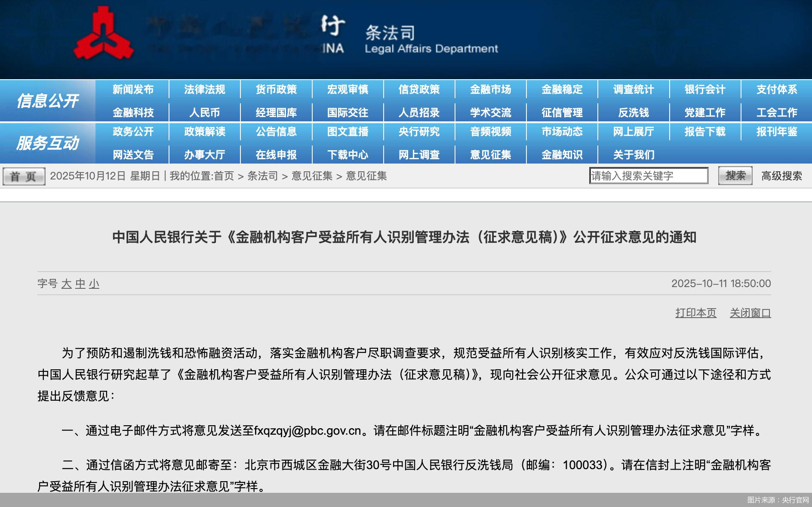
Task: Follow the 首页 breadcrumb link
Action: click(224, 176)
